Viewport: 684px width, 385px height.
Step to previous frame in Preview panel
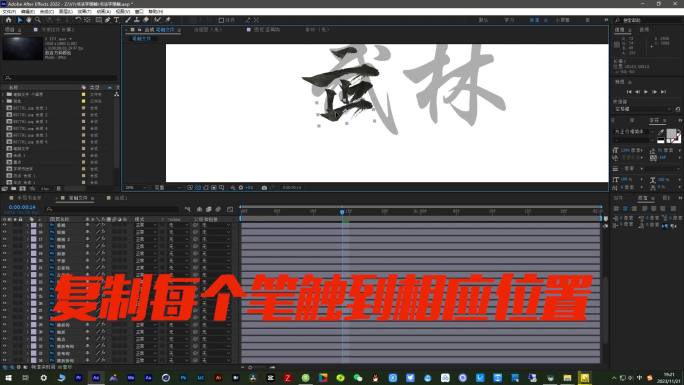[x=637, y=92]
